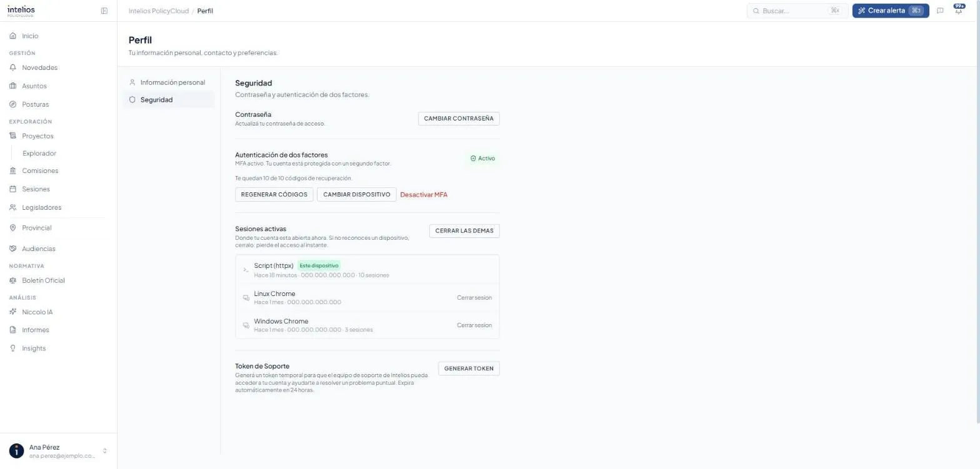Click the Crear alerta button
The height and width of the screenshot is (469, 980).
click(891, 11)
